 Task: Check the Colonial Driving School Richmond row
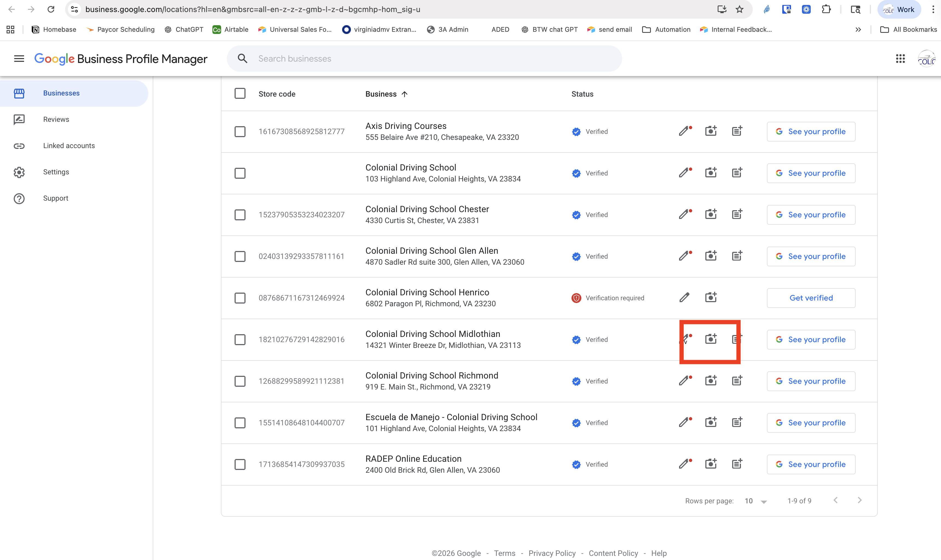click(x=240, y=381)
